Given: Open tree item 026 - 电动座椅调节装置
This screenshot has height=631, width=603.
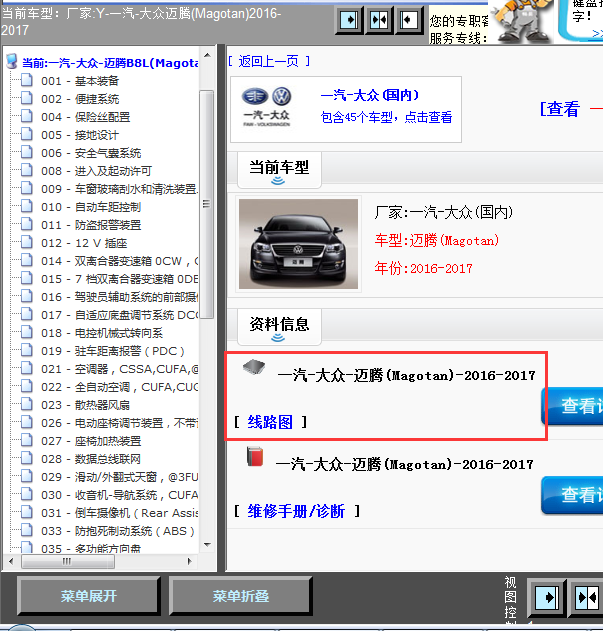Looking at the screenshot, I should pos(120,423).
